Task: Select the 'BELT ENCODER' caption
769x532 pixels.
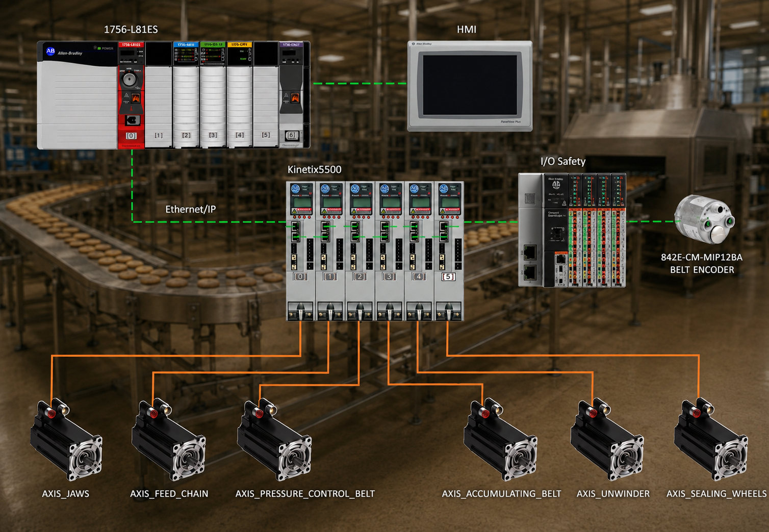Action: [702, 270]
